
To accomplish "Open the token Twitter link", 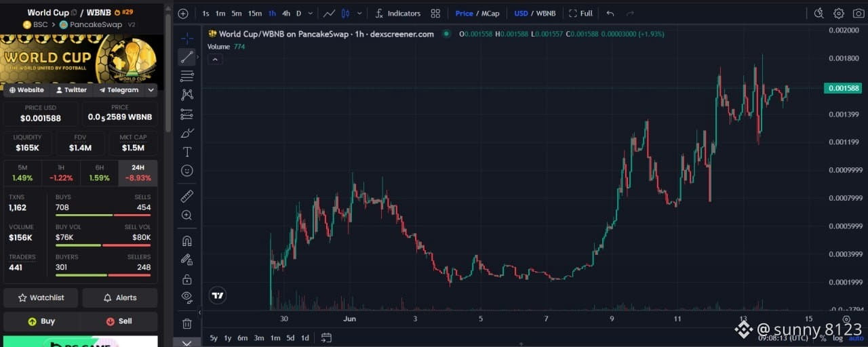I will 71,89.
